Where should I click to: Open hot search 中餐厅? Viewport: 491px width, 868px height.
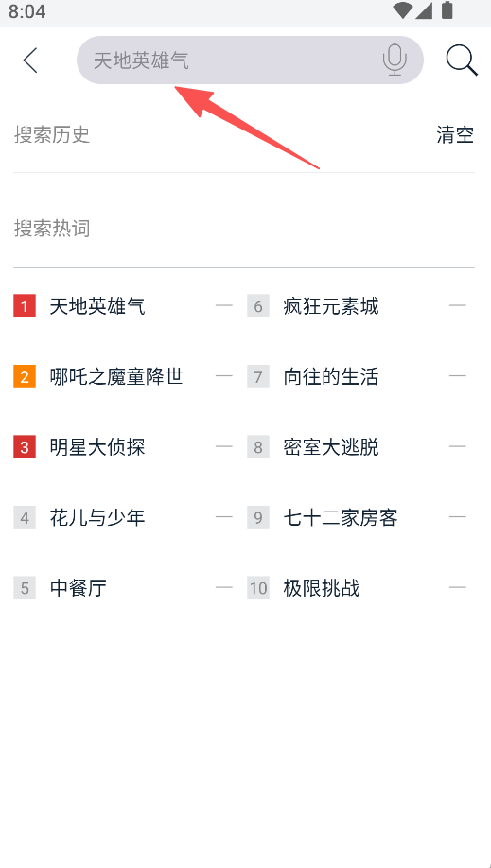79,587
